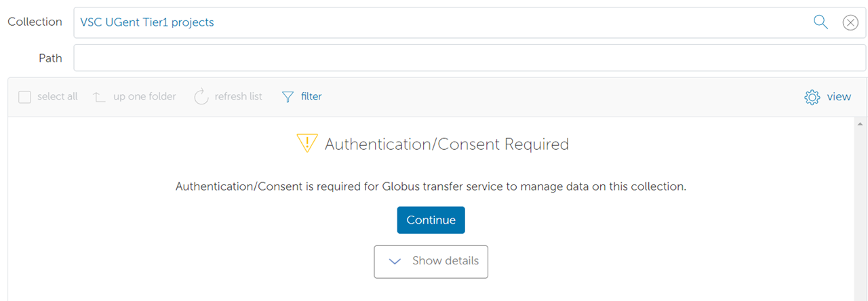Click the up one folder label
The height and width of the screenshot is (301, 868).
[144, 97]
